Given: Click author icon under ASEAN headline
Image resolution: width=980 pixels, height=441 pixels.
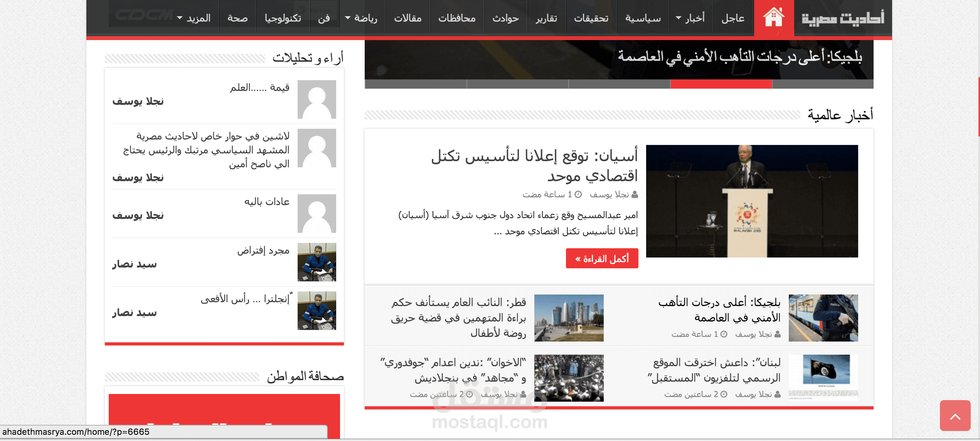Looking at the screenshot, I should click(635, 195).
